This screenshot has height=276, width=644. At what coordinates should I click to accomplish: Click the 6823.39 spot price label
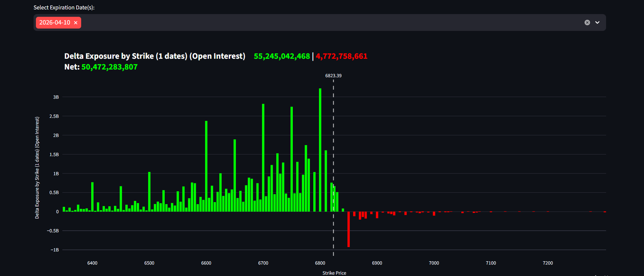click(333, 76)
